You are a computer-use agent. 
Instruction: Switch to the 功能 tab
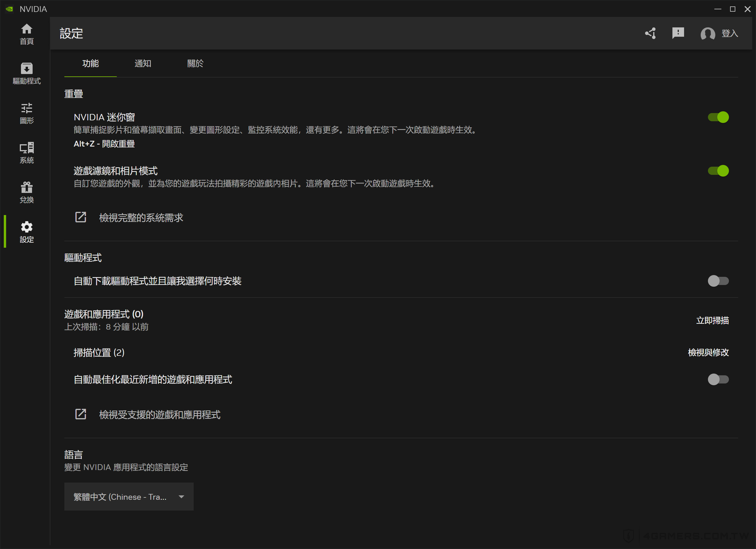pyautogui.click(x=90, y=63)
